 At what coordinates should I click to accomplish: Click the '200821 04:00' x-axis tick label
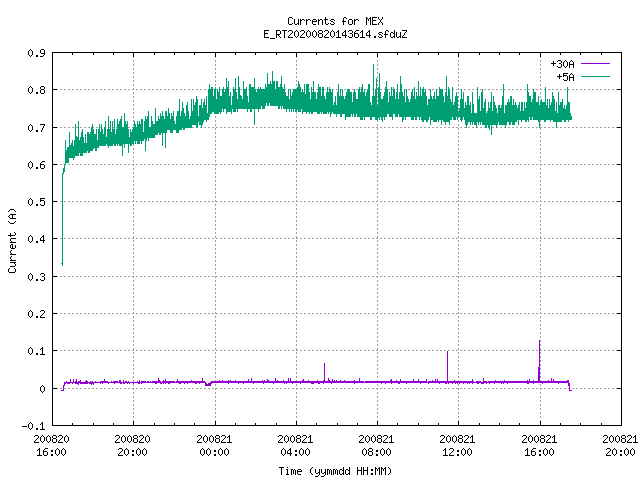point(296,446)
